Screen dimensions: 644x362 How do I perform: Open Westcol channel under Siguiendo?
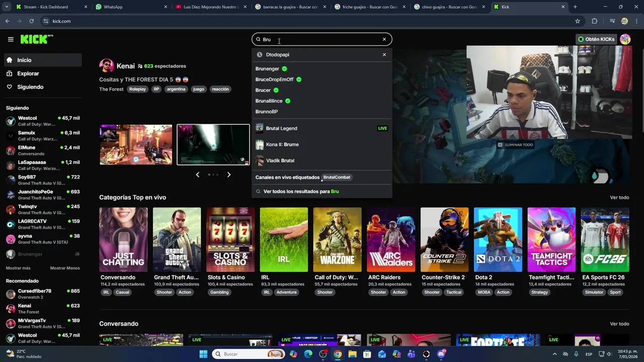coord(43,121)
